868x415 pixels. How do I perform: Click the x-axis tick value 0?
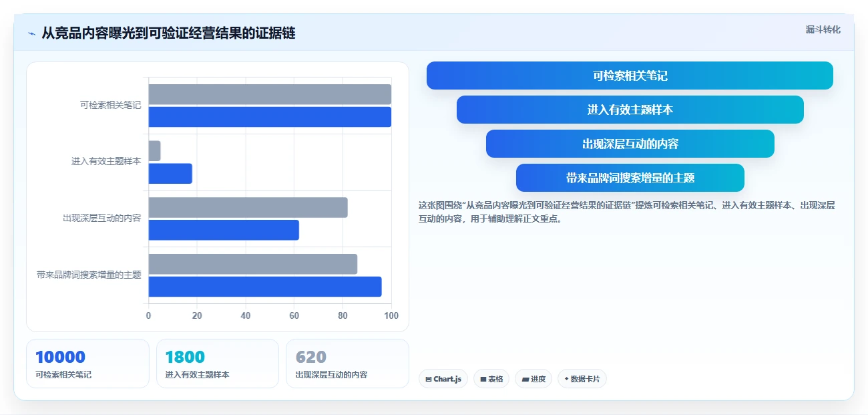(x=148, y=315)
